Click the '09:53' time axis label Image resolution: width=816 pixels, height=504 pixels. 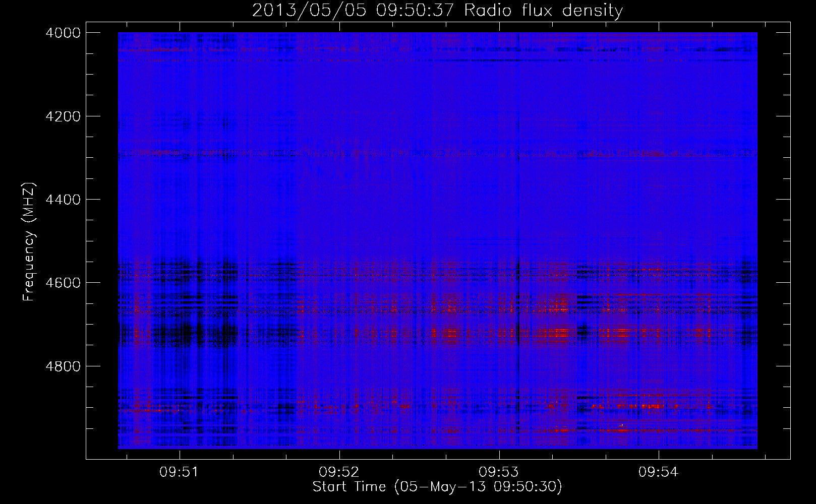499,472
